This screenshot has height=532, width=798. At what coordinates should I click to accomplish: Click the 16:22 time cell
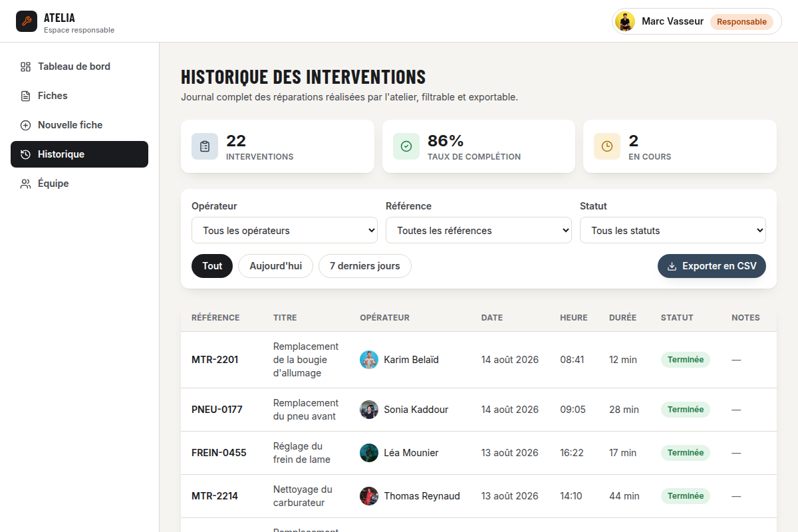click(x=572, y=453)
